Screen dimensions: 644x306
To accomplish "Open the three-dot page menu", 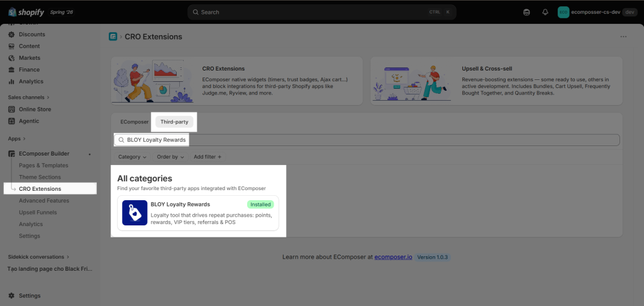I will click(623, 37).
